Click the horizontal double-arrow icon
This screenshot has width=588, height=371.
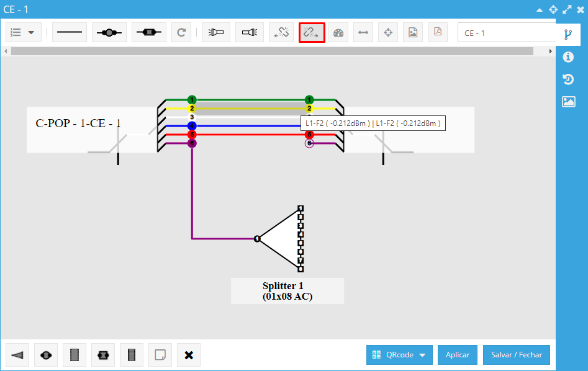[x=363, y=33]
